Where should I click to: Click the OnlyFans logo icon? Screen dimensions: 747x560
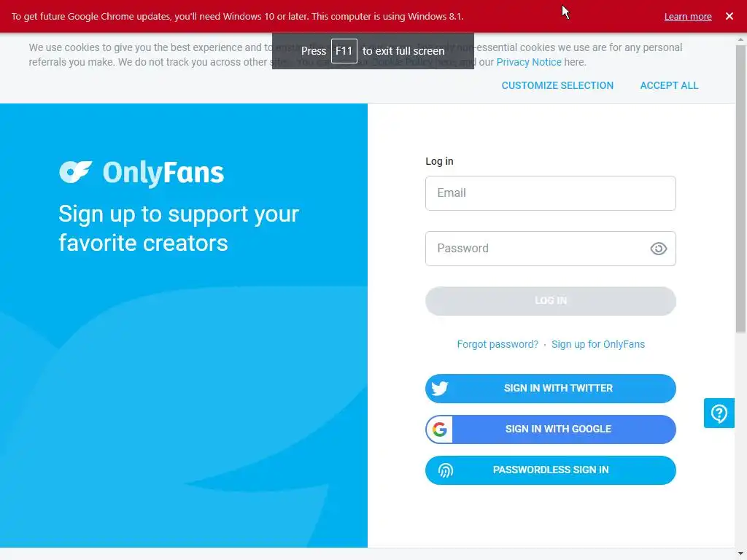tap(75, 172)
